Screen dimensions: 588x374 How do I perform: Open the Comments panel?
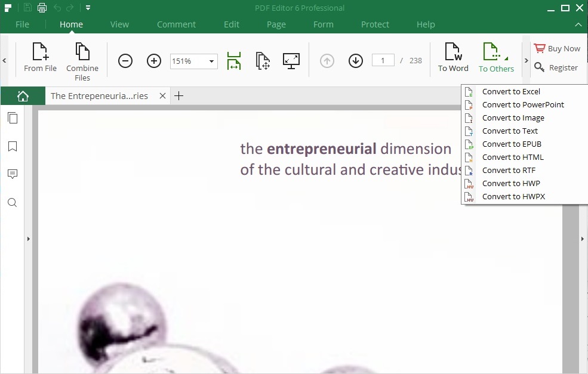click(x=13, y=174)
